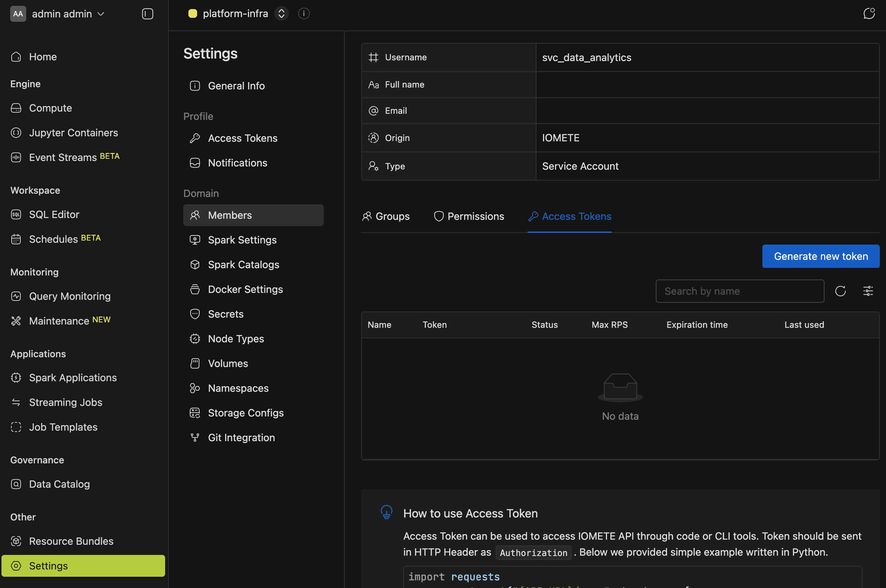The height and width of the screenshot is (588, 886).
Task: Open the platform-infra workspace switcher
Action: coord(282,13)
